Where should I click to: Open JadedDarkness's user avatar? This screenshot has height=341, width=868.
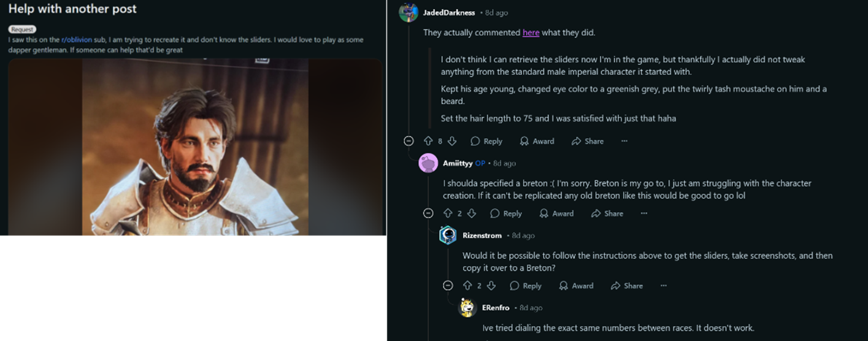(x=409, y=12)
